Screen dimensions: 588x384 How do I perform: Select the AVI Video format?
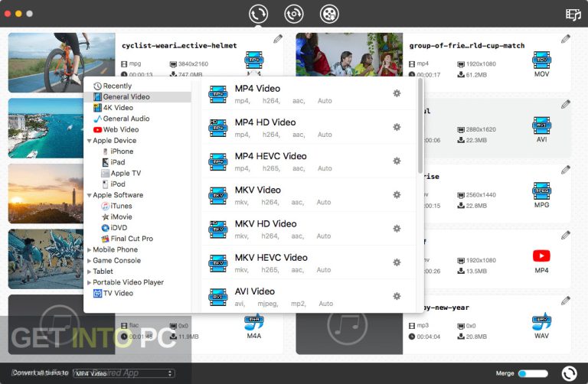[309, 296]
